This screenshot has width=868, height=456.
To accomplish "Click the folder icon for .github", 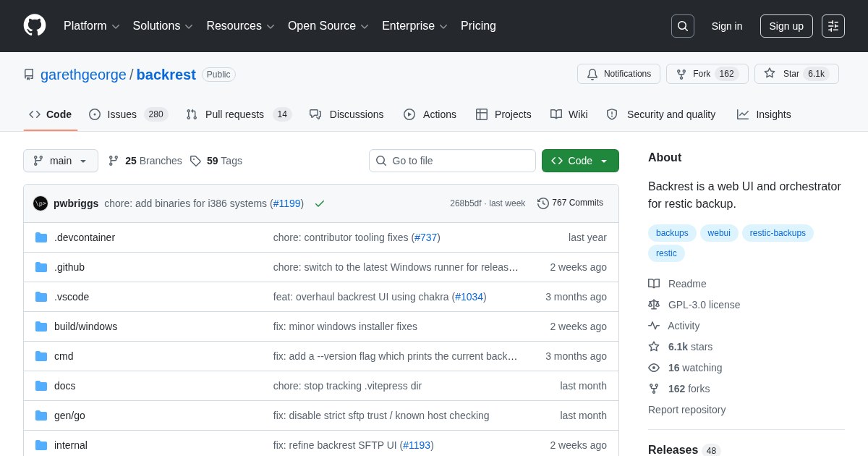I will pos(41,267).
